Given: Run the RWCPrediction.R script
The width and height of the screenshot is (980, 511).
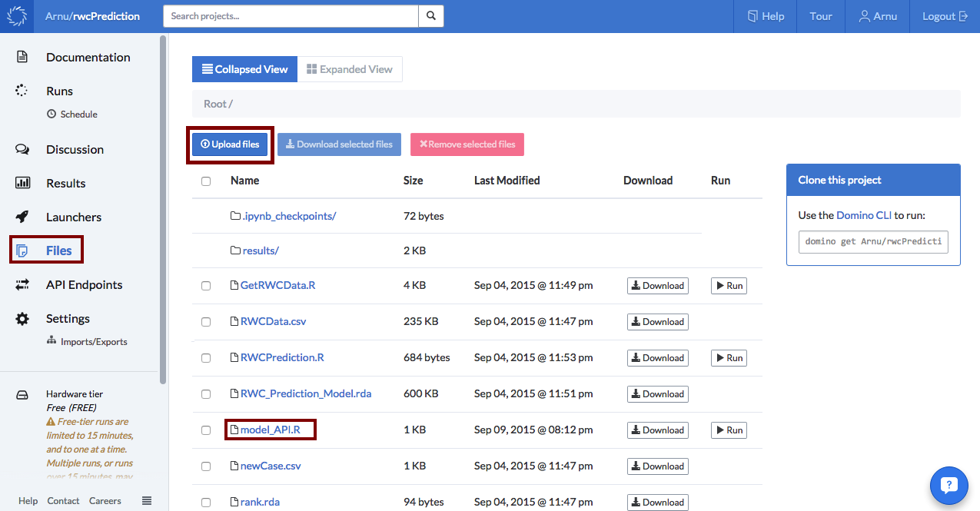Looking at the screenshot, I should (727, 357).
